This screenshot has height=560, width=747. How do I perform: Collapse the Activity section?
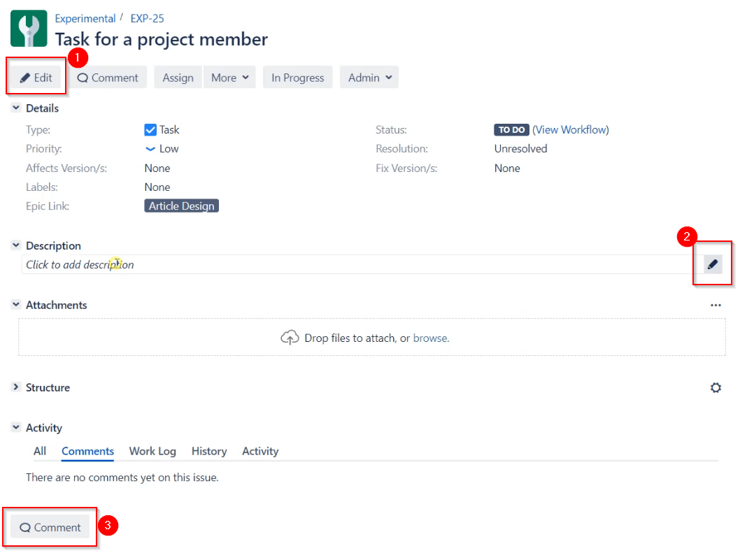[15, 427]
